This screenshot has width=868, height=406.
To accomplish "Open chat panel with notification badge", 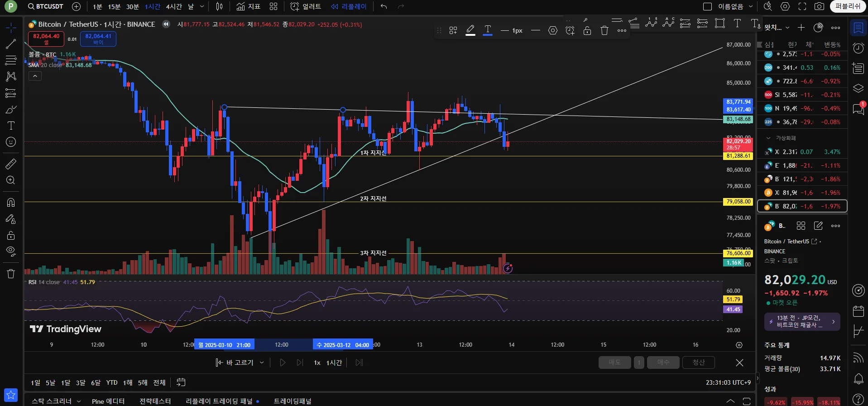I will tap(858, 109).
